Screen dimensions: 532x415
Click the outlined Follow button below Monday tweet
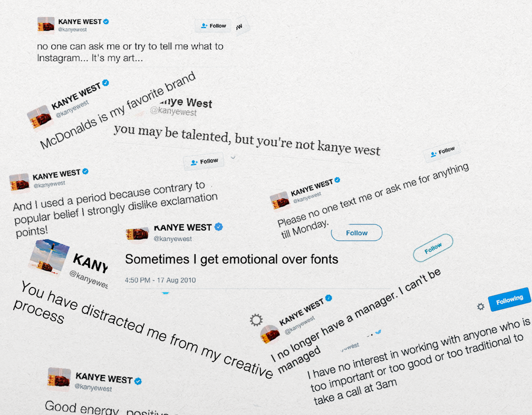[356, 233]
